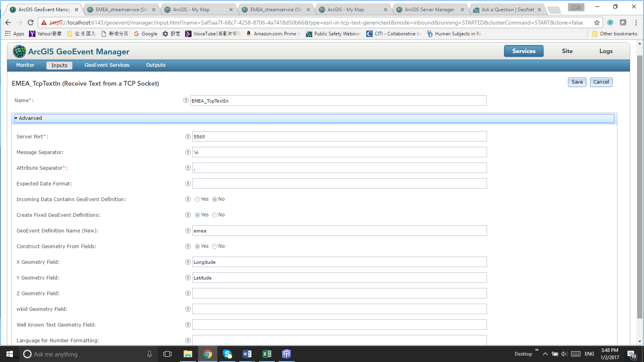Select No for Incoming Data Contains GeoEvent Definition

point(215,200)
